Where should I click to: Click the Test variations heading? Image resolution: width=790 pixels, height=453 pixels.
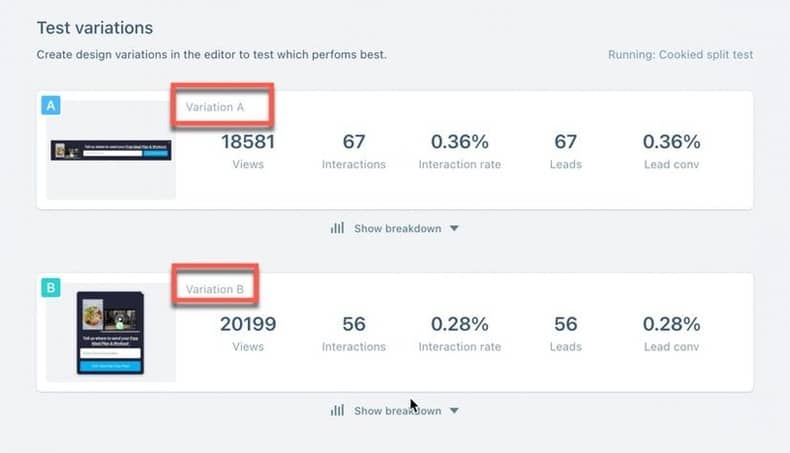coord(95,28)
